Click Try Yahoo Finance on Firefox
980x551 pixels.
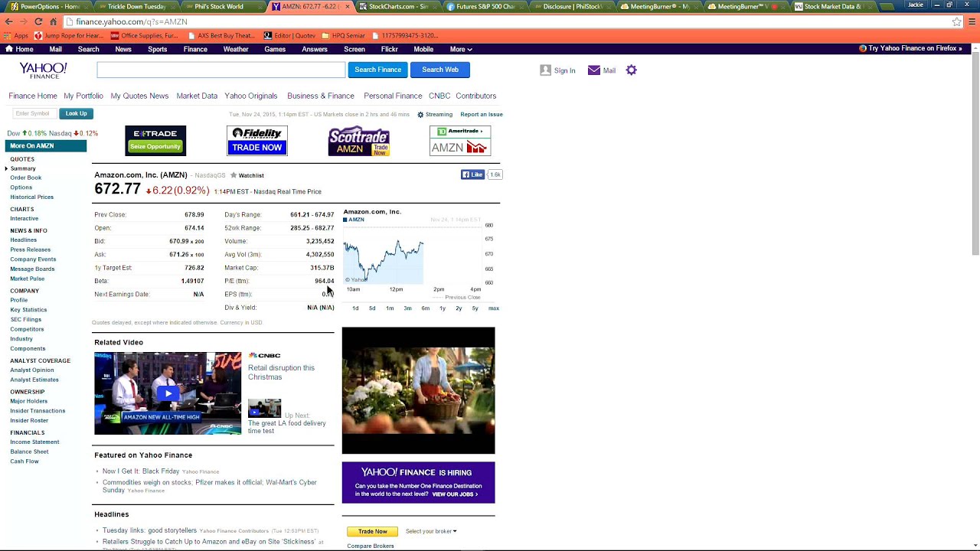coord(911,48)
